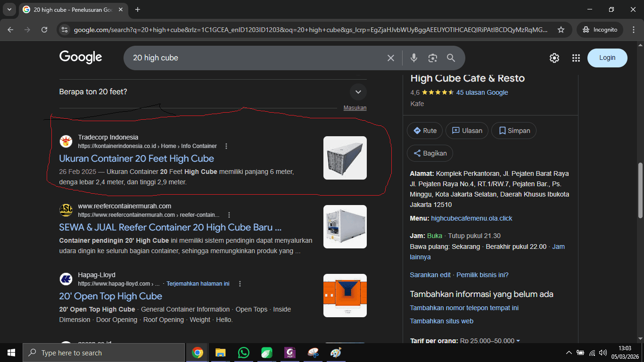Open the Tradecorp container thumbnail image
644x362 pixels.
[345, 158]
